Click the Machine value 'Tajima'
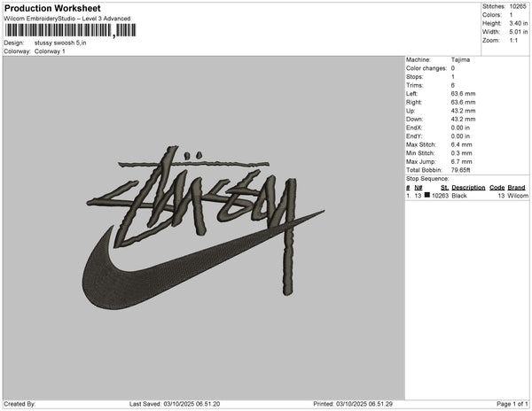Viewport: 532px width, 411px height. [460, 59]
